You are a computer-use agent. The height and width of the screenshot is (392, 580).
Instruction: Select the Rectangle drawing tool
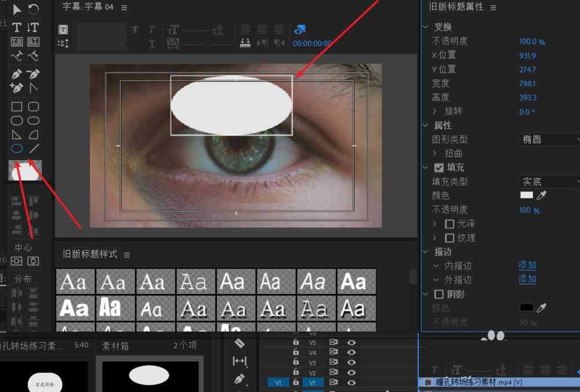(x=17, y=106)
